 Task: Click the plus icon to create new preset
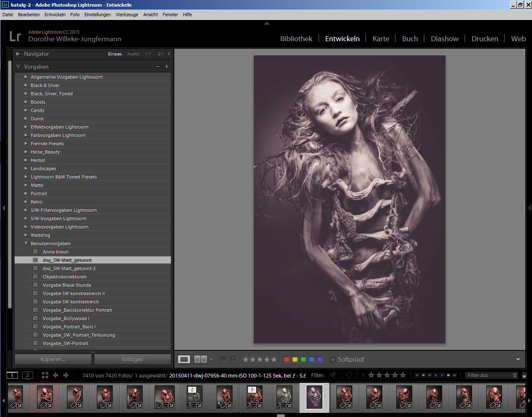point(167,67)
